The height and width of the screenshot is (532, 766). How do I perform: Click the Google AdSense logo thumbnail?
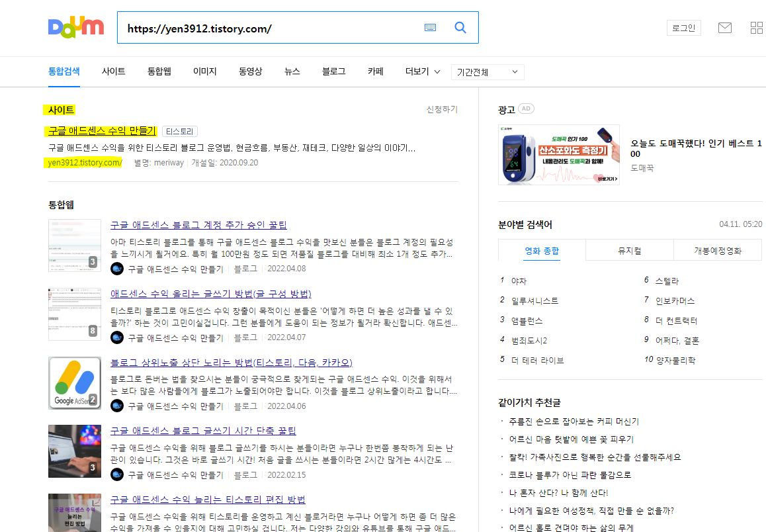click(x=75, y=382)
